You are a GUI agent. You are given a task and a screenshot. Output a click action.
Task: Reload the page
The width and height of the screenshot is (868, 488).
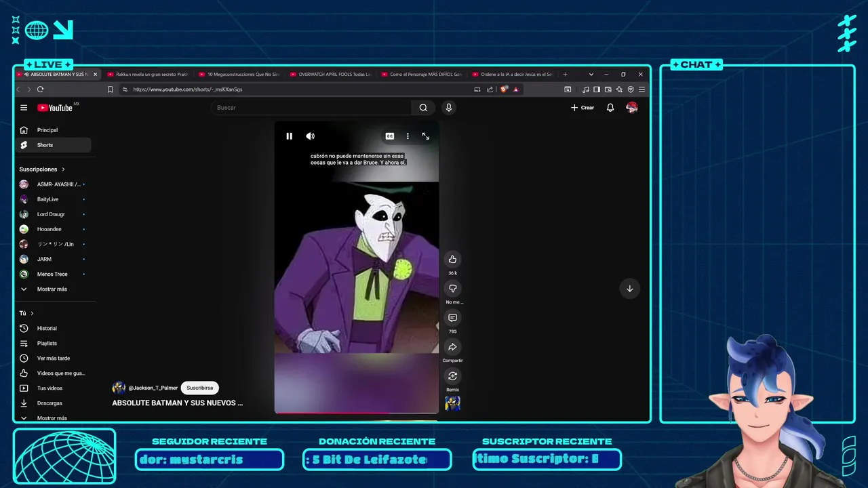[41, 89]
